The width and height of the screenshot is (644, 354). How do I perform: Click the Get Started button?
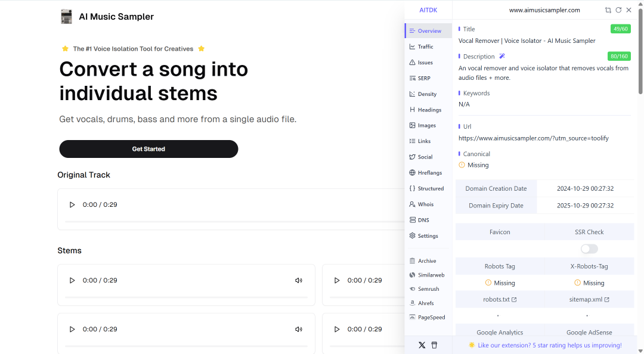(x=148, y=149)
